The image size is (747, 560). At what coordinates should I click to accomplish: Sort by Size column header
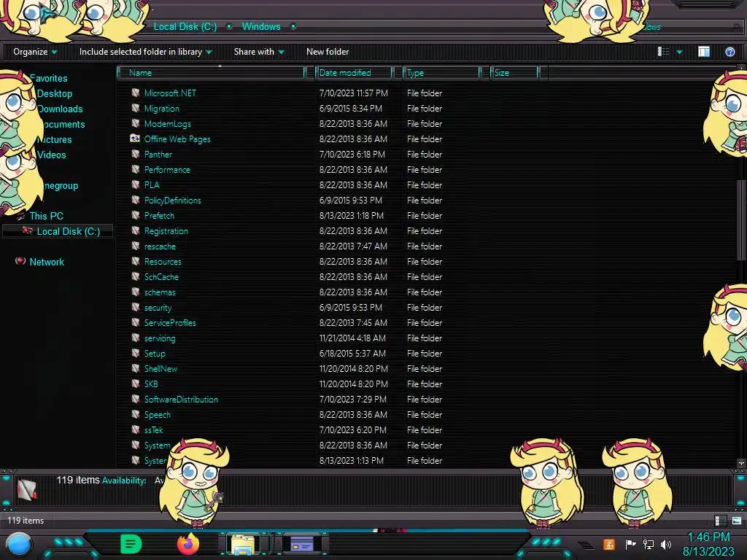tap(514, 73)
